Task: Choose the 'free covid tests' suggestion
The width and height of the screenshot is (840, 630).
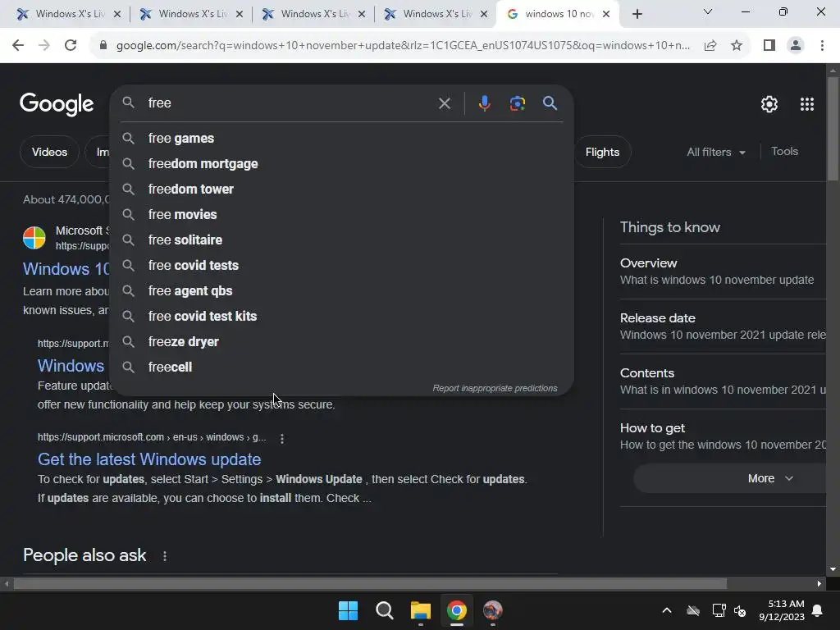Action: tap(342, 266)
